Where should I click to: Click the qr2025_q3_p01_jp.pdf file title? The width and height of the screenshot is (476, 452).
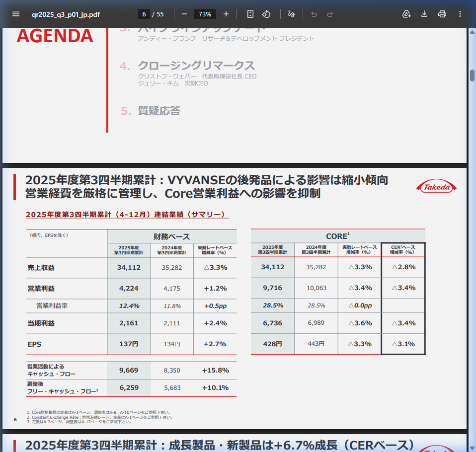pos(66,14)
